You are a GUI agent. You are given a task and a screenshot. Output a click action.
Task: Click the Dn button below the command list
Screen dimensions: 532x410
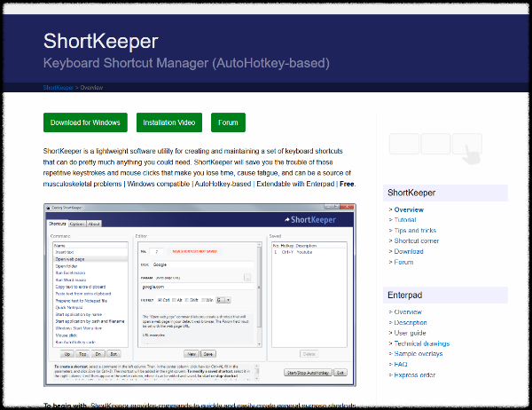(x=98, y=354)
